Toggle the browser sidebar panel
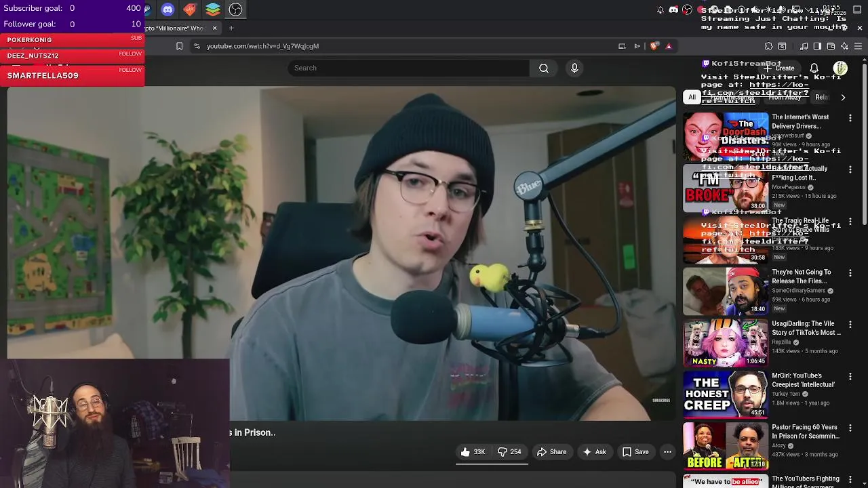 [x=817, y=46]
